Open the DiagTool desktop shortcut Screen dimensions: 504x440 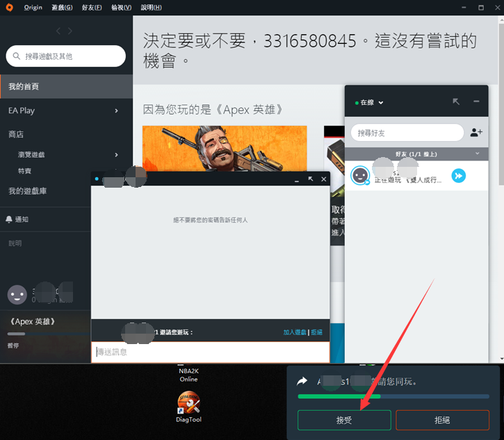click(x=188, y=406)
